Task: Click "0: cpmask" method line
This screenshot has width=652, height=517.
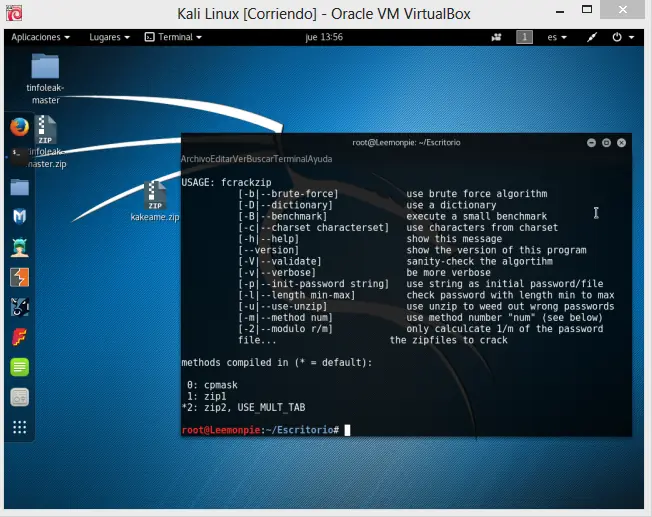Action: click(212, 385)
